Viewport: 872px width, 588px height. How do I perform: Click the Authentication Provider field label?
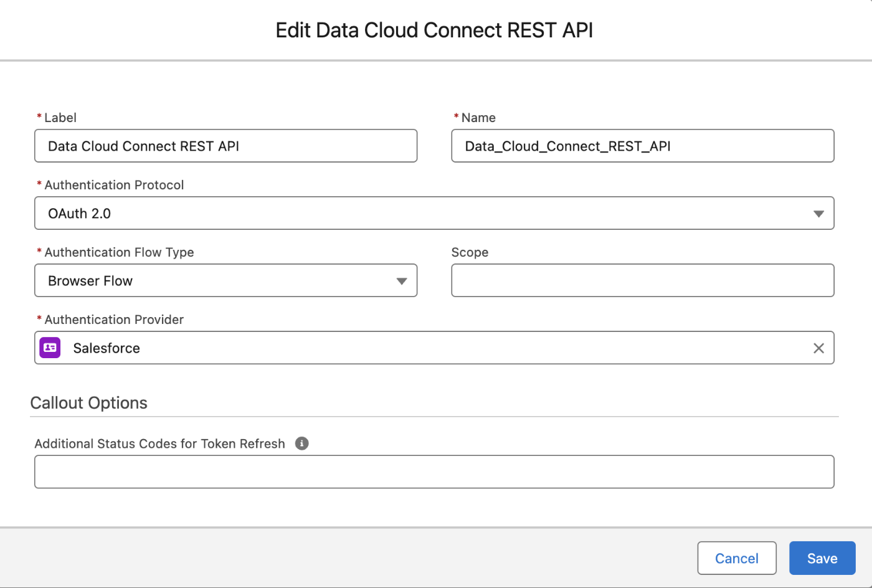click(114, 320)
